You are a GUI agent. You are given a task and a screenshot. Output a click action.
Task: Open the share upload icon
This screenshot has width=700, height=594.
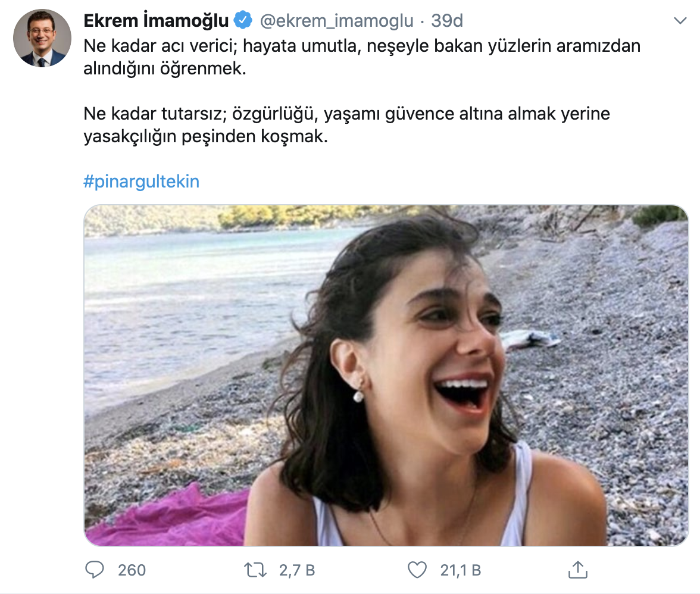click(x=577, y=570)
